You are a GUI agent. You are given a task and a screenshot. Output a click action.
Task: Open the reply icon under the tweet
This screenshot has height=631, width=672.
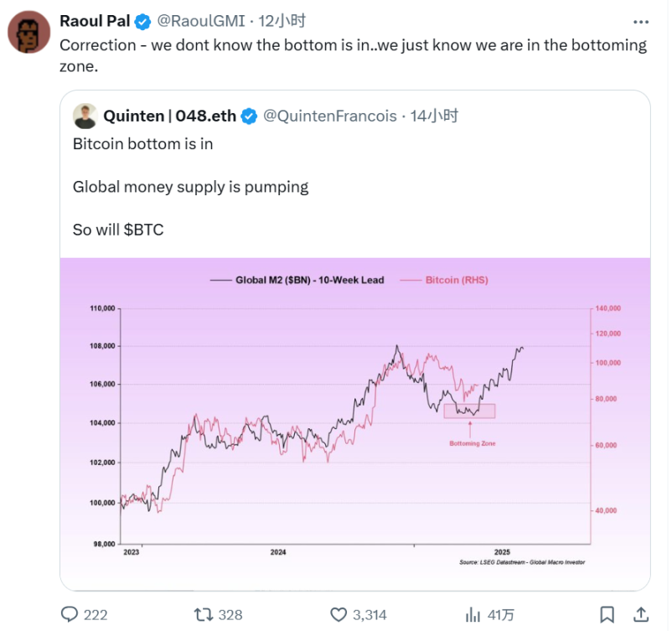click(x=71, y=614)
